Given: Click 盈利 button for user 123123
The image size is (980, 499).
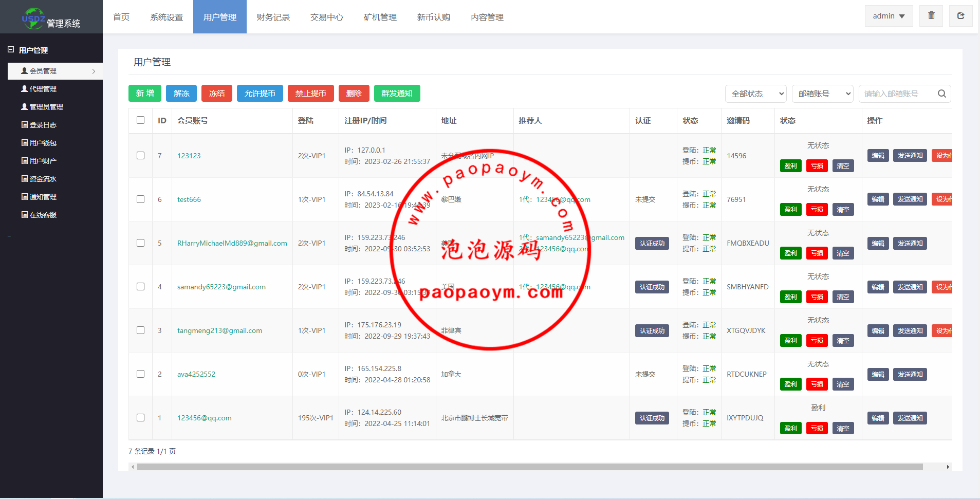Looking at the screenshot, I should [790, 165].
